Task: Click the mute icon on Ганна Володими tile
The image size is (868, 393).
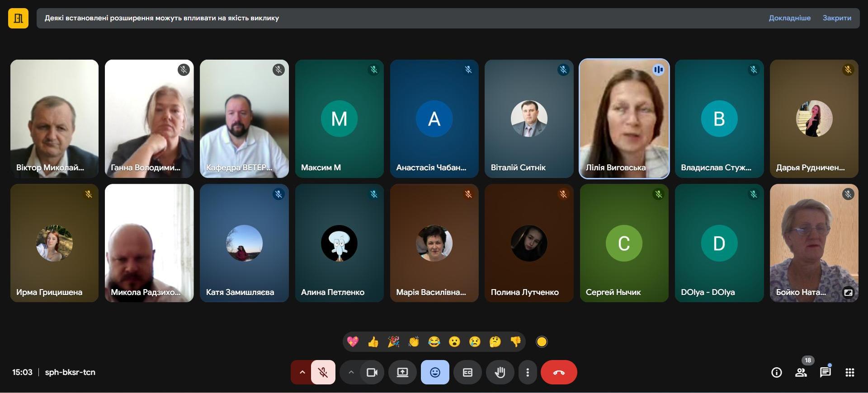Action: (x=184, y=70)
